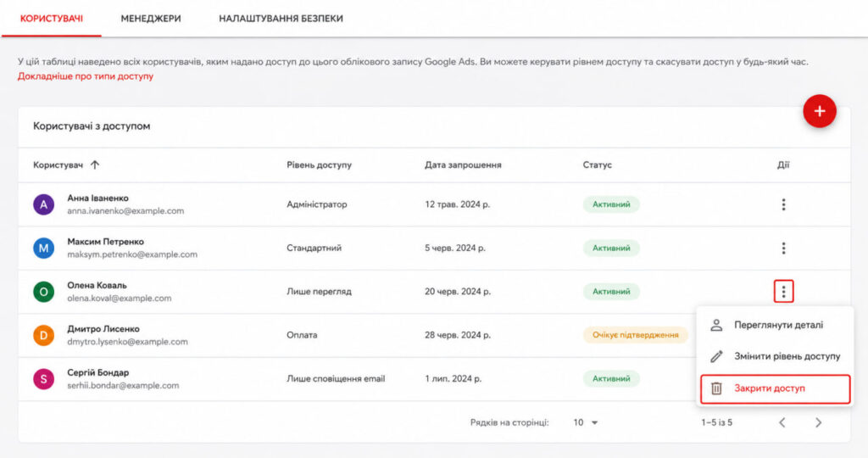Switch to Користувачі tab
This screenshot has width=868, height=458.
pos(52,19)
